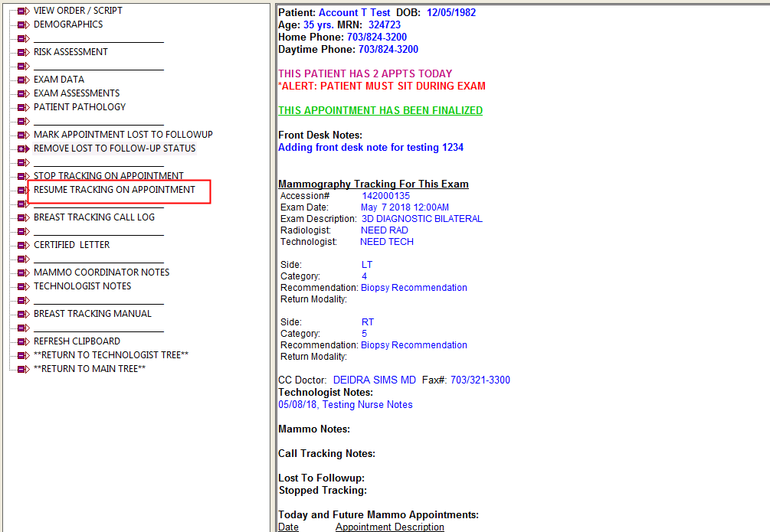Click the Appointment Description column header
The image size is (770, 532).
click(389, 527)
